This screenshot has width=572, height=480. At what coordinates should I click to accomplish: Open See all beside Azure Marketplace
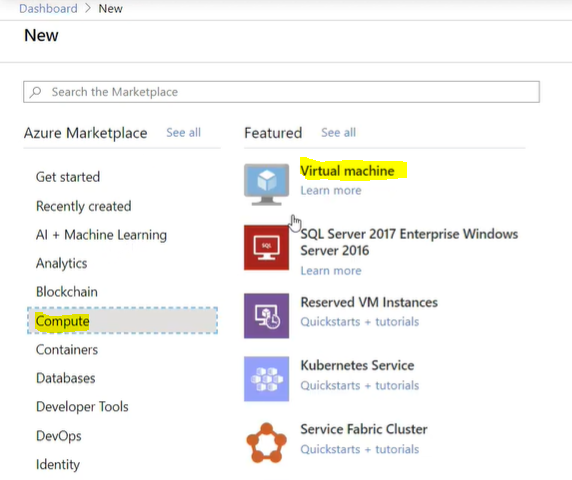[x=183, y=132]
